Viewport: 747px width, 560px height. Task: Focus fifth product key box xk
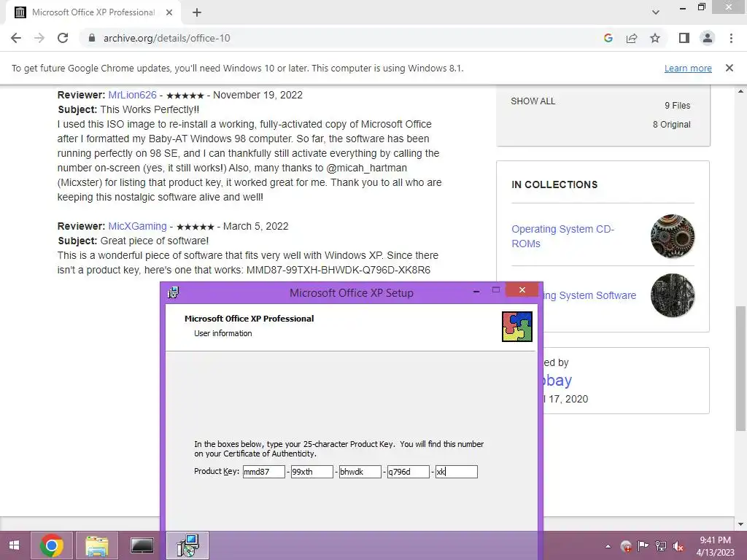[x=457, y=472]
